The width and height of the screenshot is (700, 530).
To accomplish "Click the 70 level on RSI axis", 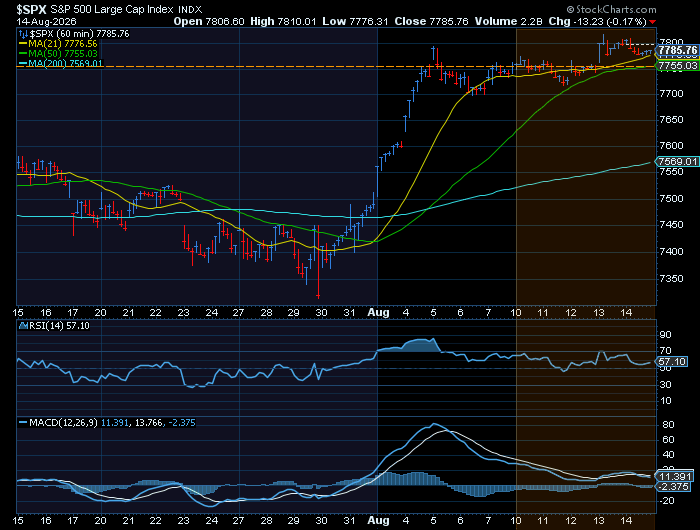I will click(665, 351).
